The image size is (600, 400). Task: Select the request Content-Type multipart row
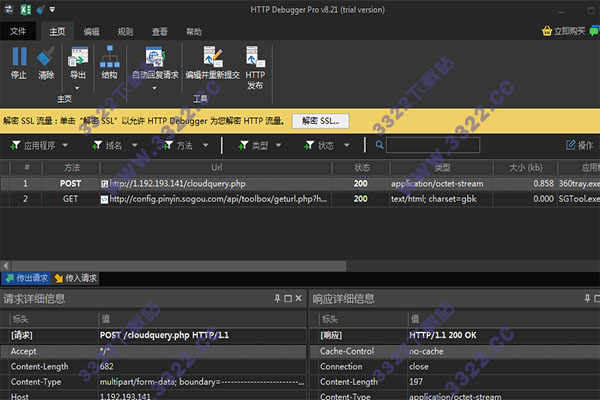click(x=153, y=382)
